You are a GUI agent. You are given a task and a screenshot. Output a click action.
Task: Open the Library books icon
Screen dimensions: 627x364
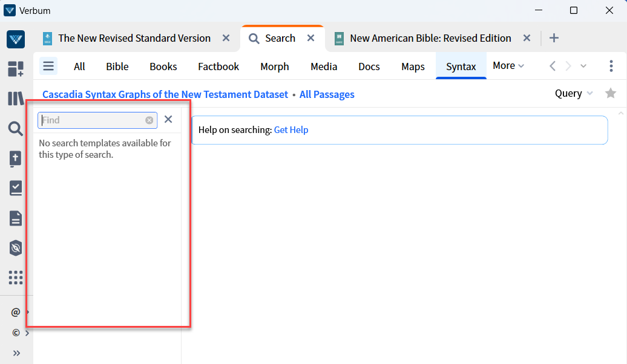pos(16,99)
